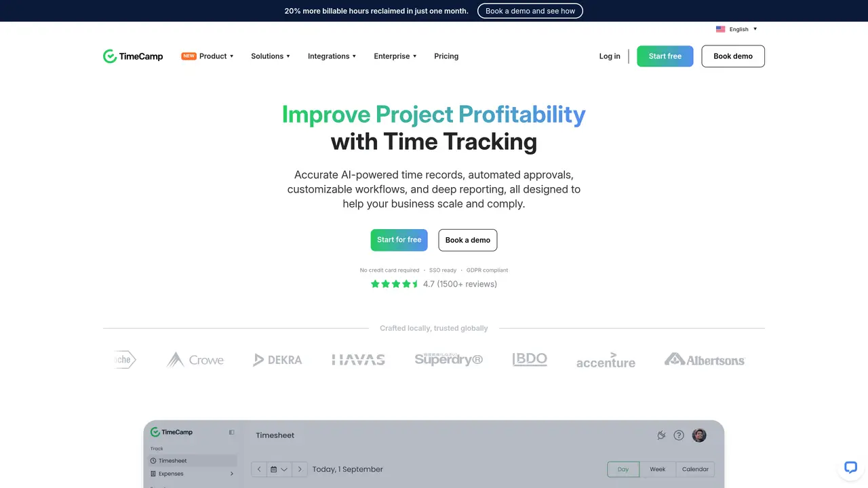Click the No credit card required text
The height and width of the screenshot is (488, 868).
[x=389, y=270]
